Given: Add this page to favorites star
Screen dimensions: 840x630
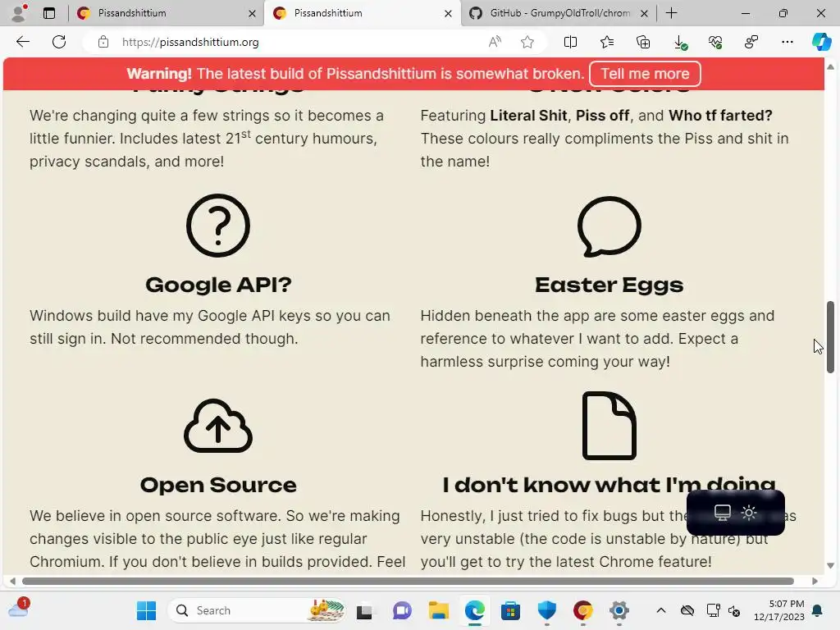Looking at the screenshot, I should point(527,42).
